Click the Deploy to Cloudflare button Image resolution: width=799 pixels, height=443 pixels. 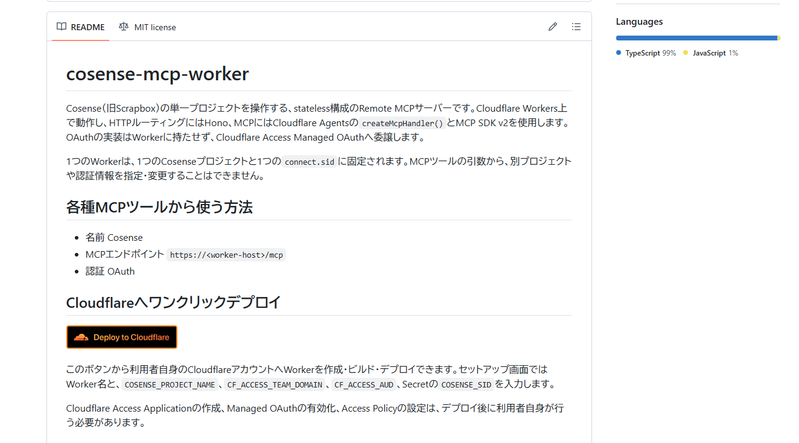coord(122,337)
